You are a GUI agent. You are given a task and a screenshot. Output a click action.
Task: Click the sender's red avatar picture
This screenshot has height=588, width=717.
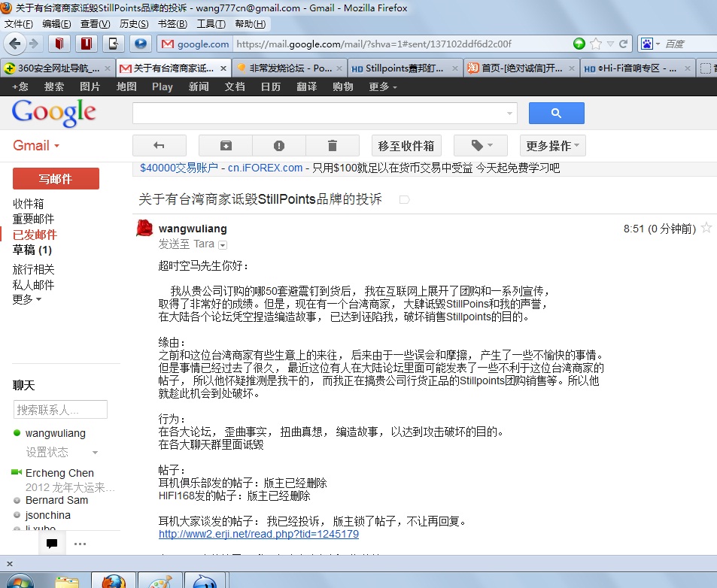click(144, 228)
